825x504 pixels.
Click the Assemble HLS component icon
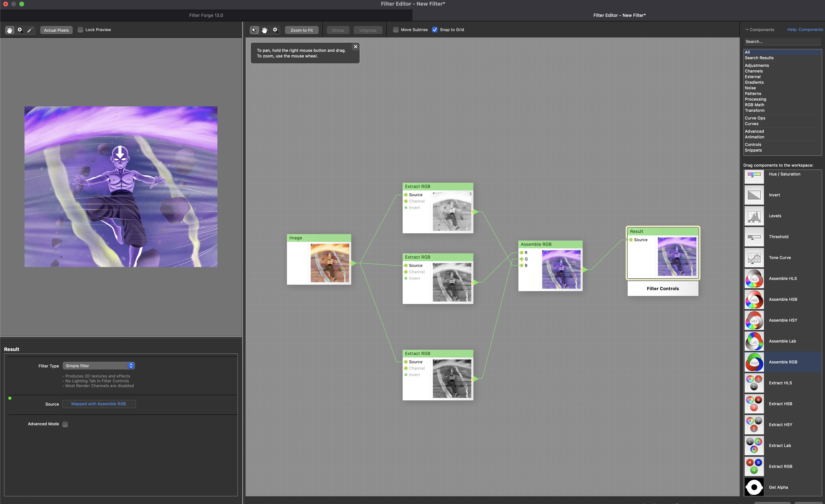pos(754,279)
